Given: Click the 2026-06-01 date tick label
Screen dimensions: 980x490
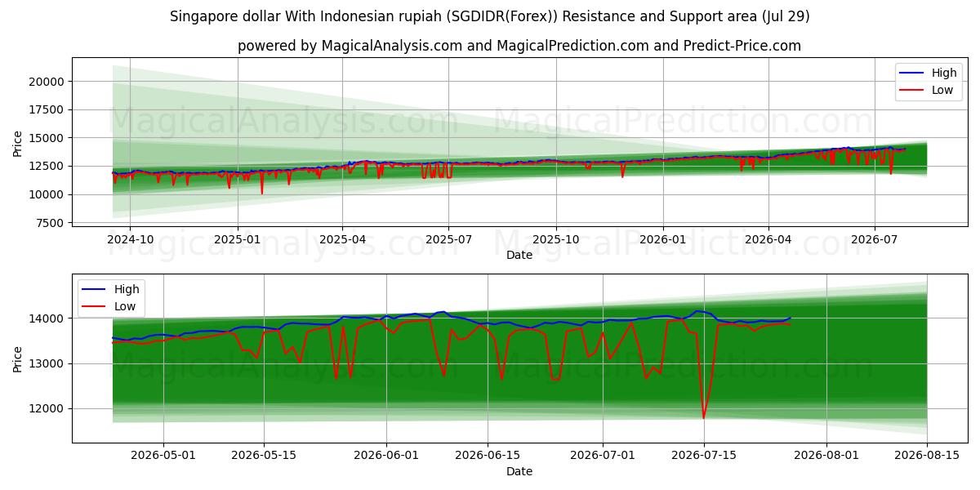Looking at the screenshot, I should coord(386,455).
